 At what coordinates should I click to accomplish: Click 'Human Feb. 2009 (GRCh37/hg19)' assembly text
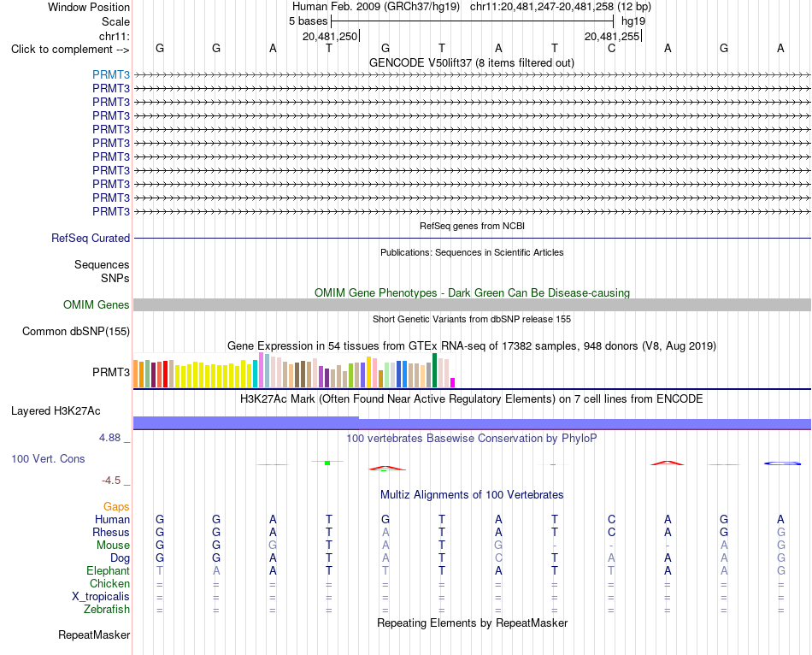click(x=376, y=7)
